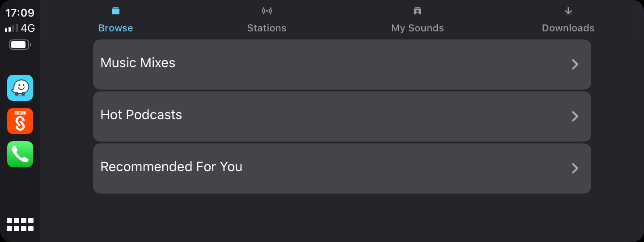This screenshot has height=242, width=644.
Task: Click the My Sounds icon
Action: coord(418,11)
